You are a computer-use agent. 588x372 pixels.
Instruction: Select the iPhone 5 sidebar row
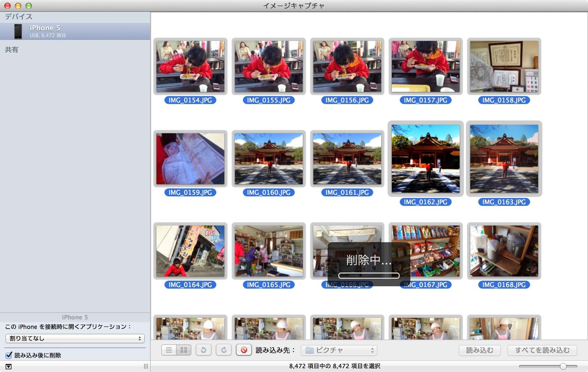click(75, 31)
